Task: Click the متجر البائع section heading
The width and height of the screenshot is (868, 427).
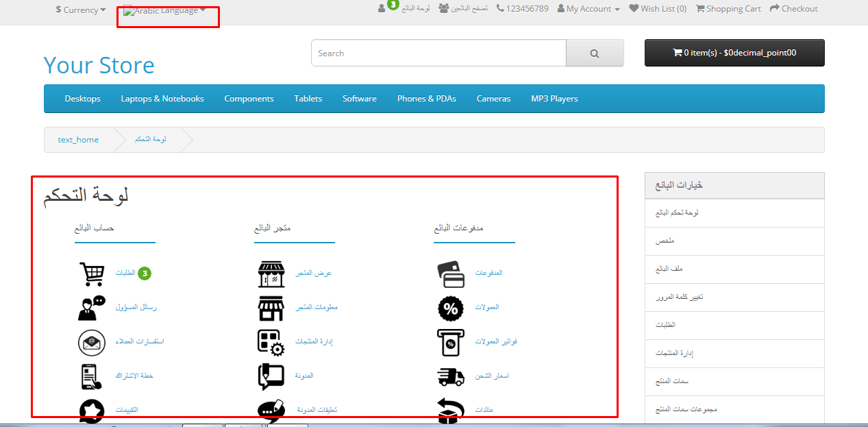Action: tap(272, 228)
